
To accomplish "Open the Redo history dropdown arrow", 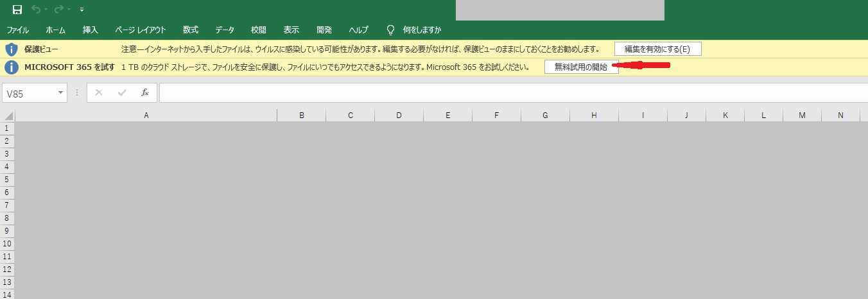I will pyautogui.click(x=69, y=10).
